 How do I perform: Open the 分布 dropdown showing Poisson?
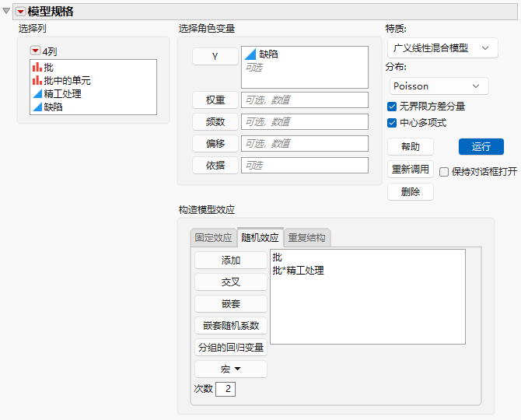(439, 86)
